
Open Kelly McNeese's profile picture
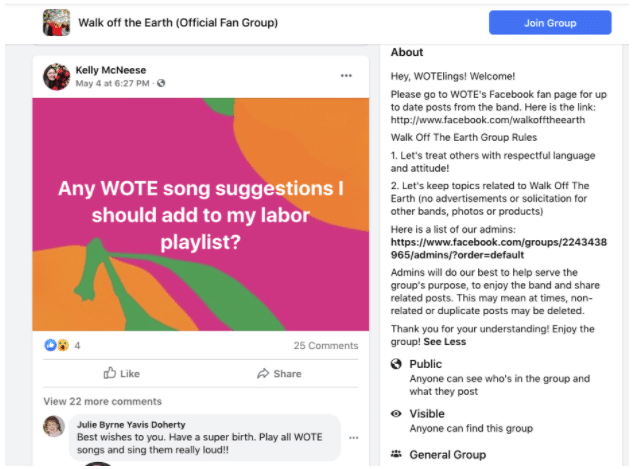(56, 77)
